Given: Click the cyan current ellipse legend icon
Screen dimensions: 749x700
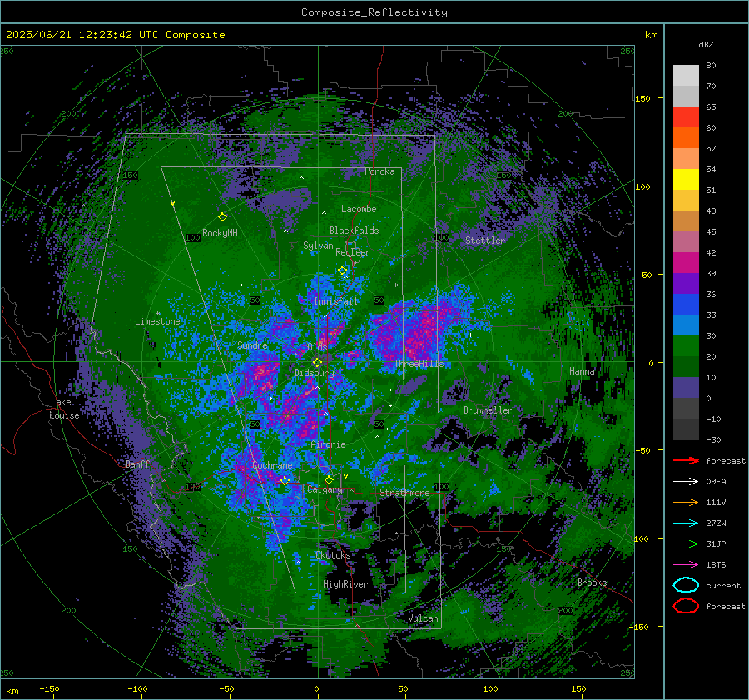Looking at the screenshot, I should pyautogui.click(x=686, y=585).
